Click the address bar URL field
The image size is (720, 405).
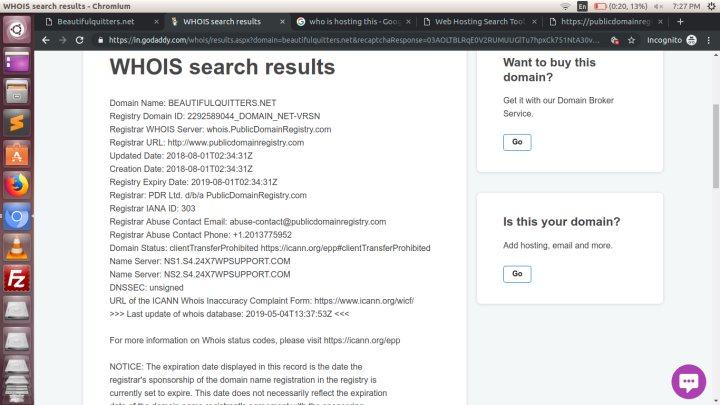[354, 40]
